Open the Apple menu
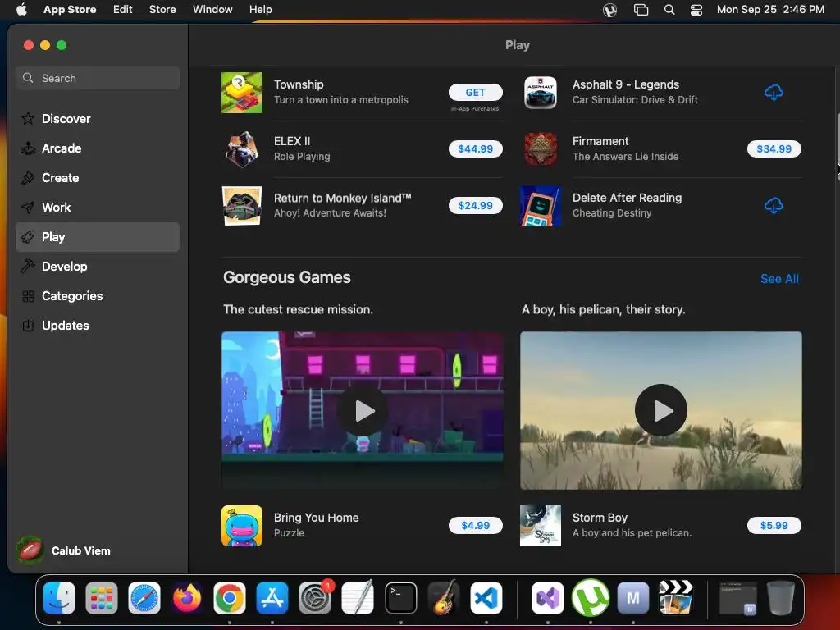This screenshot has height=630, width=840. (x=21, y=10)
